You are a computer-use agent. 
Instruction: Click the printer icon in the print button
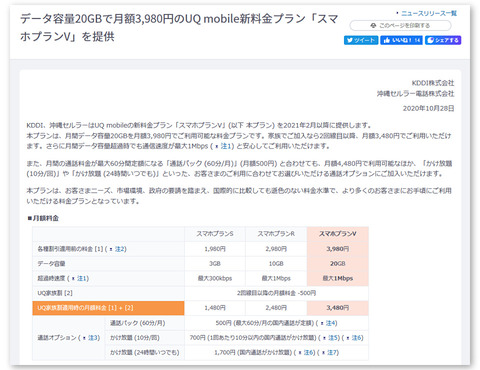(373, 25)
